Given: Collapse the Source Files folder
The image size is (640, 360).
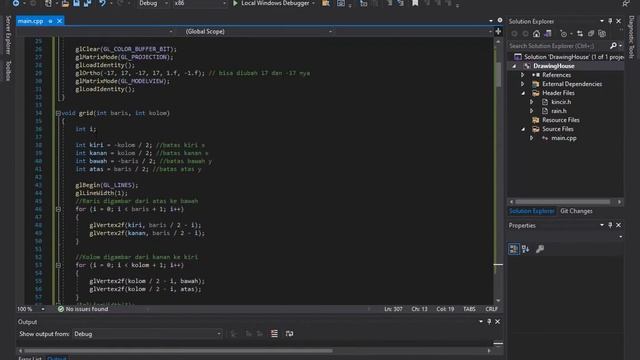Looking at the screenshot, I should coord(523,129).
